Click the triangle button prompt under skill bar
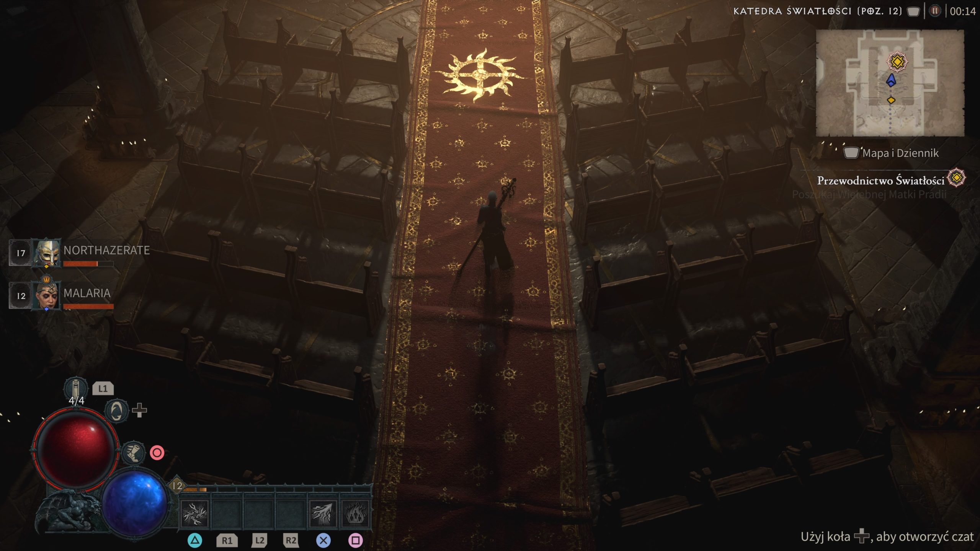The image size is (980, 551). 195,540
